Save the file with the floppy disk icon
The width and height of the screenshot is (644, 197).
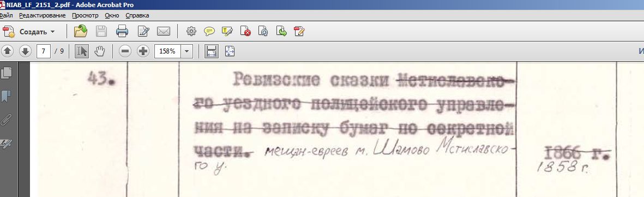click(101, 31)
